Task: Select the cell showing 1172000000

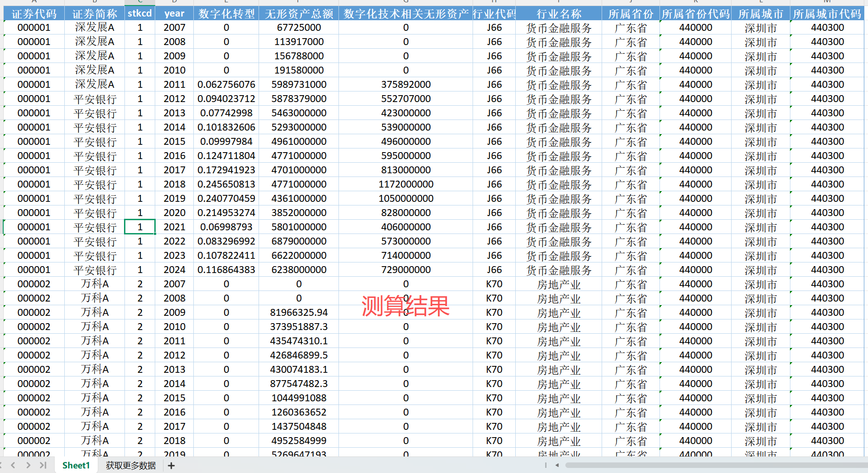Action: [406, 184]
